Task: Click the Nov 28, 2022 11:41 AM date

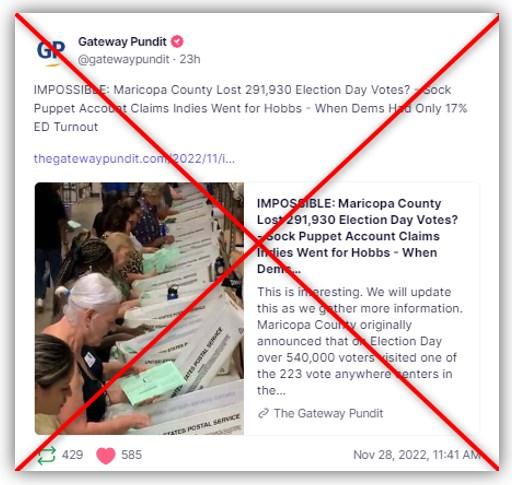Action: (416, 455)
